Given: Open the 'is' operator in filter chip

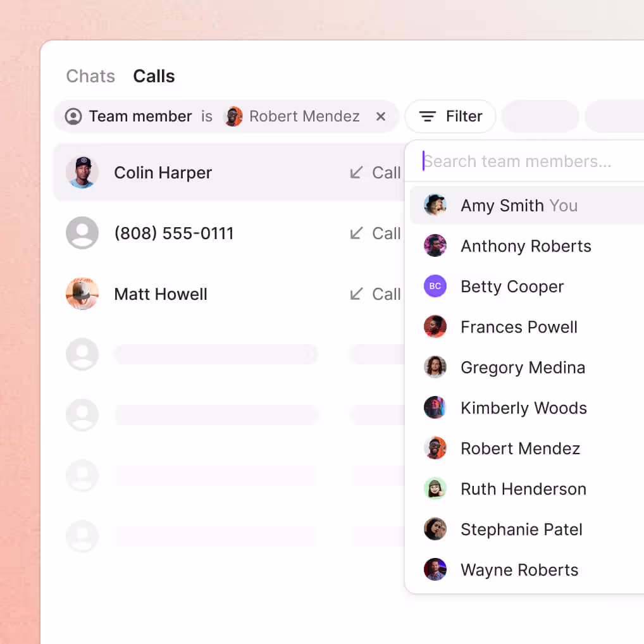Looking at the screenshot, I should click(x=207, y=116).
